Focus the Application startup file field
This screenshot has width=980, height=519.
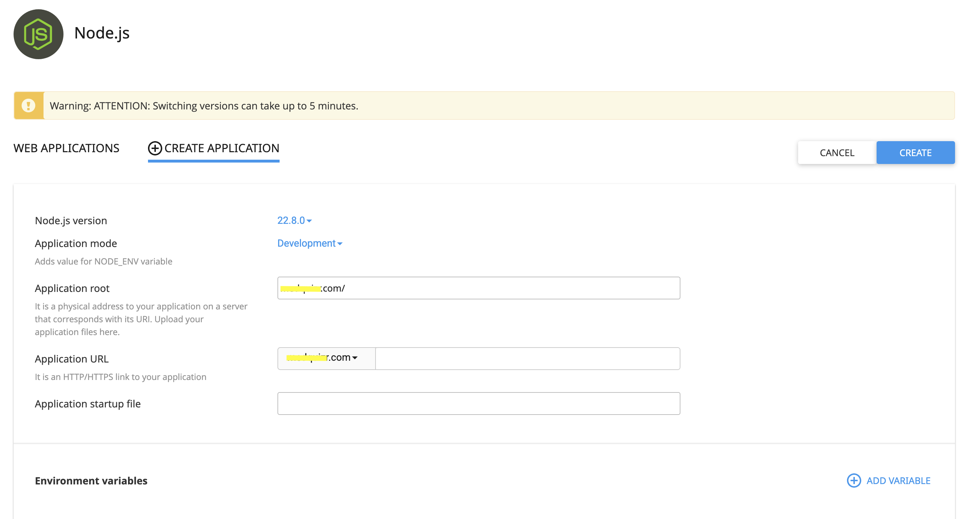[x=479, y=404]
